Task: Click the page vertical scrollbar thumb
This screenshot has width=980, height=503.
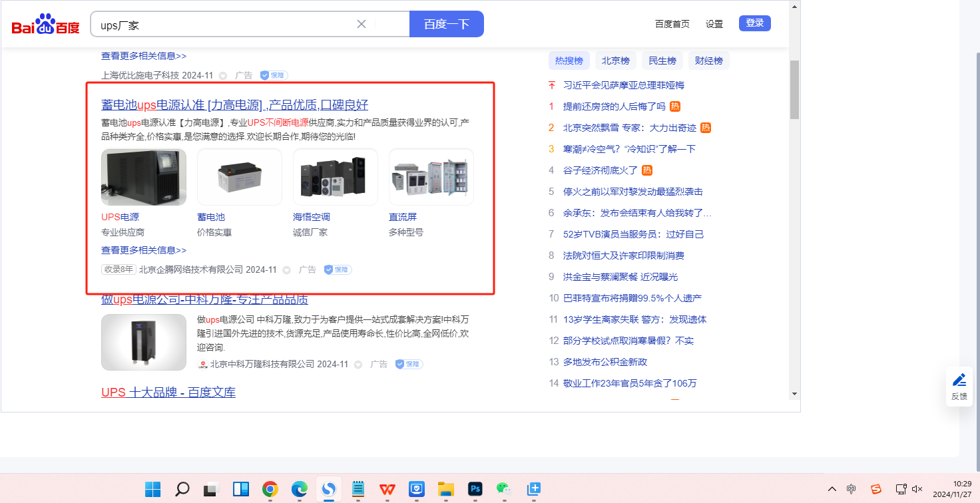Action: pyautogui.click(x=794, y=89)
